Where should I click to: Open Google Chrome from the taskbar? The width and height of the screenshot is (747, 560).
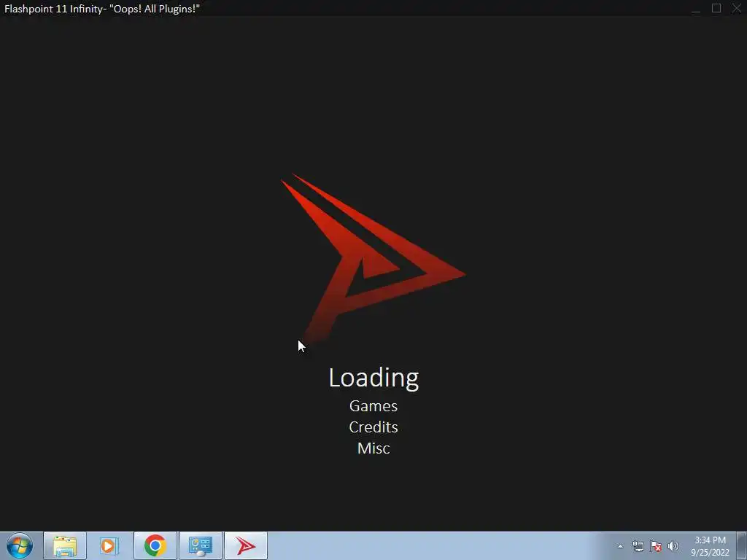click(155, 545)
